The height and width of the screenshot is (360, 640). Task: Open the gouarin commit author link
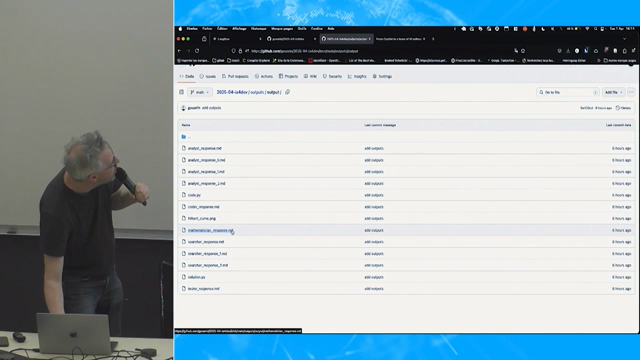click(194, 108)
